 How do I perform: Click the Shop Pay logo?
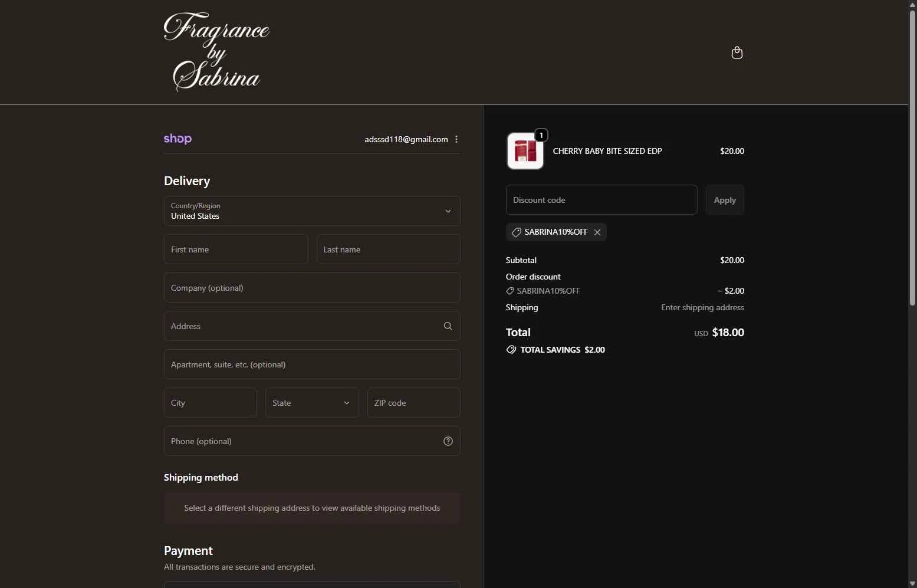[178, 139]
